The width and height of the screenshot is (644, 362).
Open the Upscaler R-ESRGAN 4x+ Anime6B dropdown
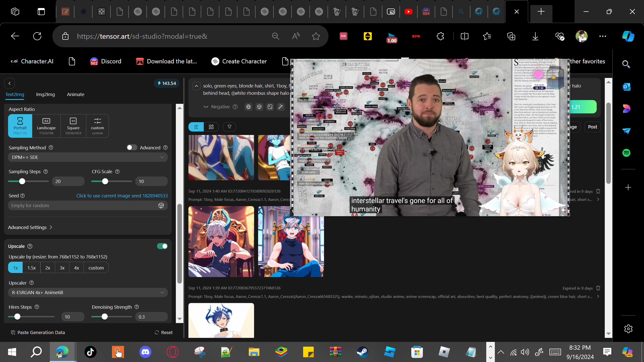[x=88, y=293]
